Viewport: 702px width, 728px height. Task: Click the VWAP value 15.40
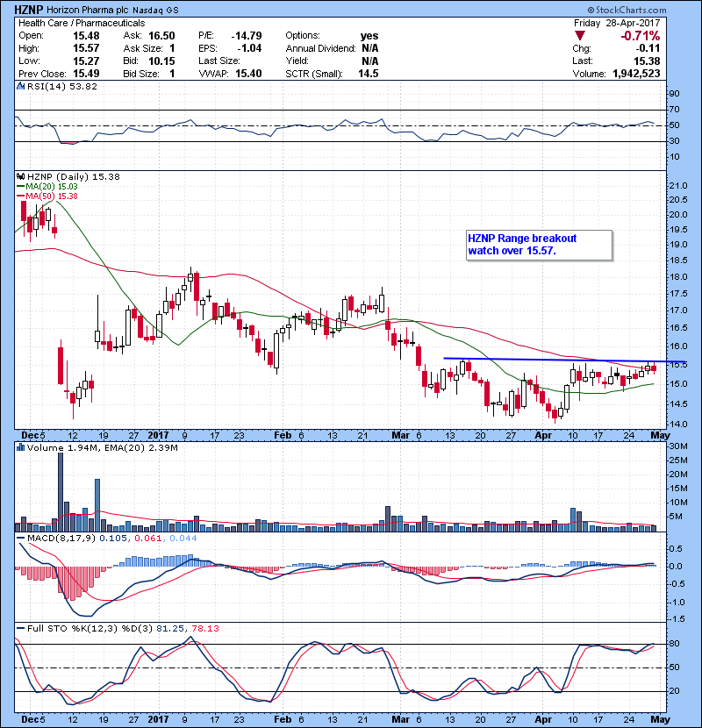point(248,74)
